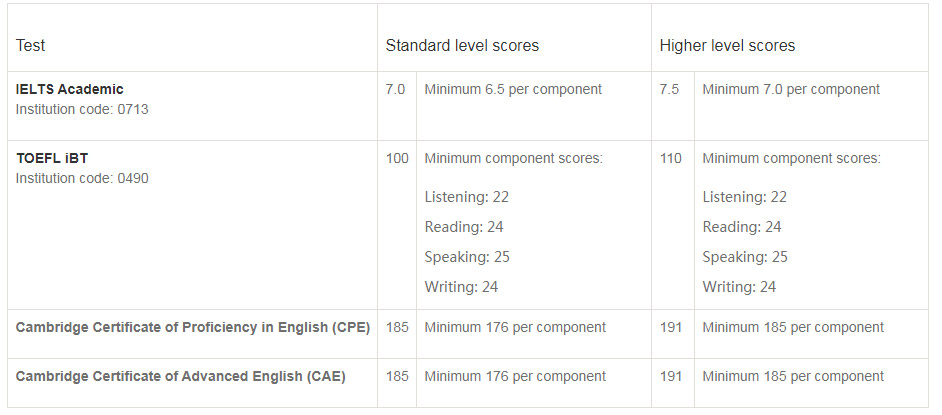Select the TOEFL standard score 100

(397, 159)
